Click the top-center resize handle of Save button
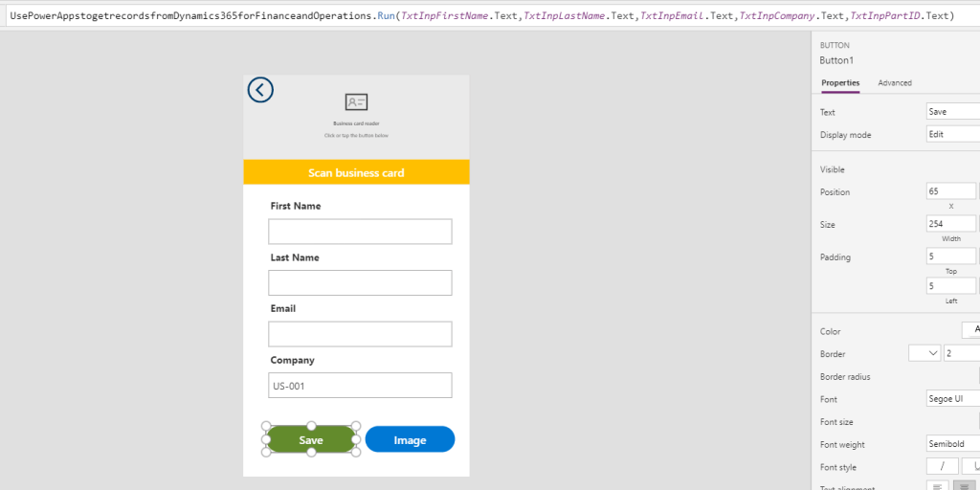Screen dimensions: 980x490 coord(311,426)
